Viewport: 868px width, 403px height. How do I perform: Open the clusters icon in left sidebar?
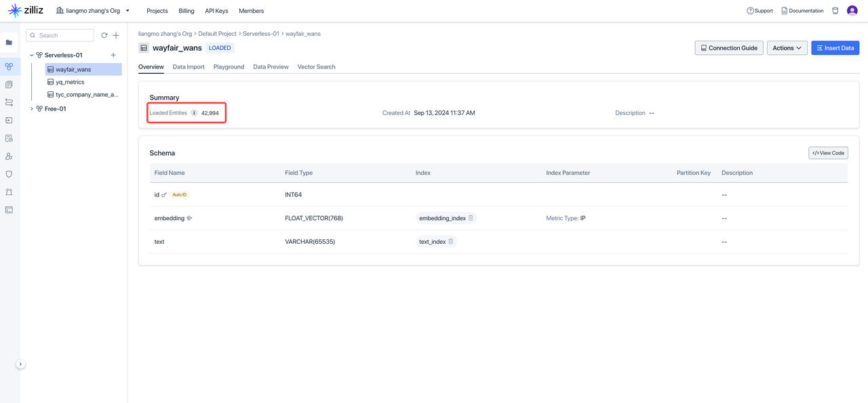pyautogui.click(x=9, y=66)
